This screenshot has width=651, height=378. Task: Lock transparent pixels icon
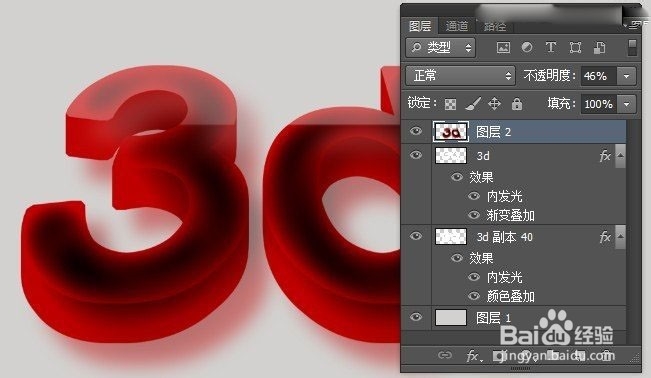point(450,104)
